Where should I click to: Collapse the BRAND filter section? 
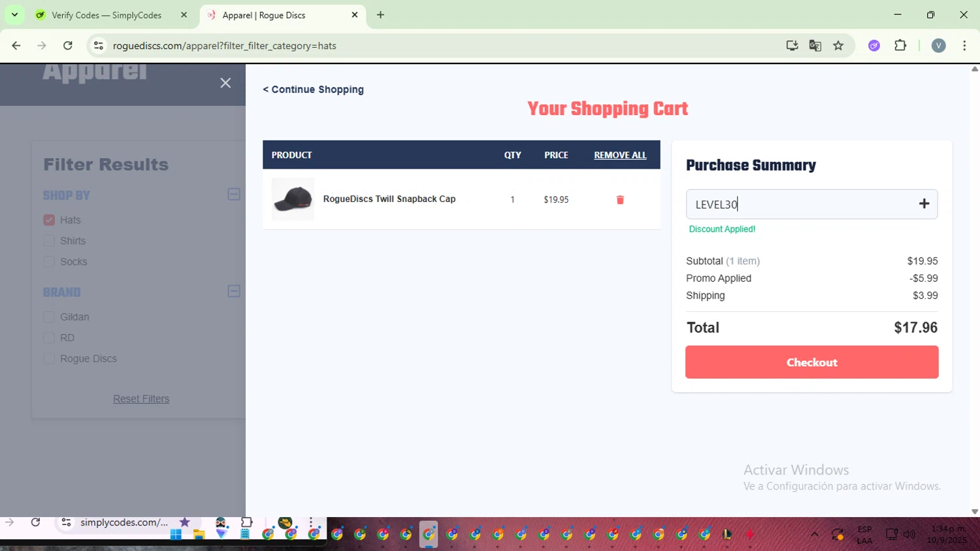click(x=234, y=291)
